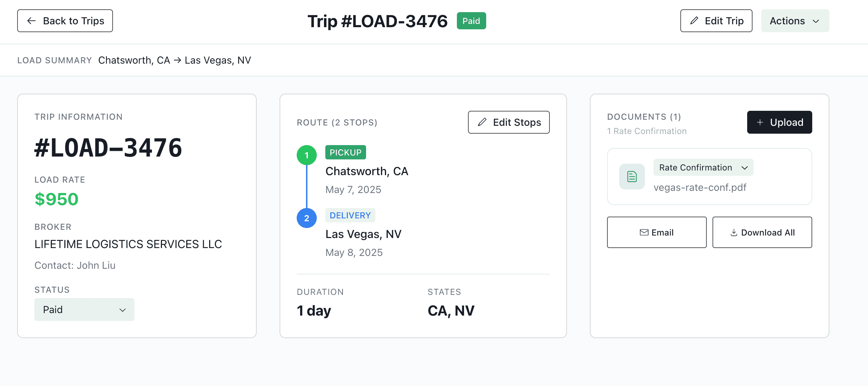
Task: Open the Status dropdown showing 'Paid'
Action: 84,310
